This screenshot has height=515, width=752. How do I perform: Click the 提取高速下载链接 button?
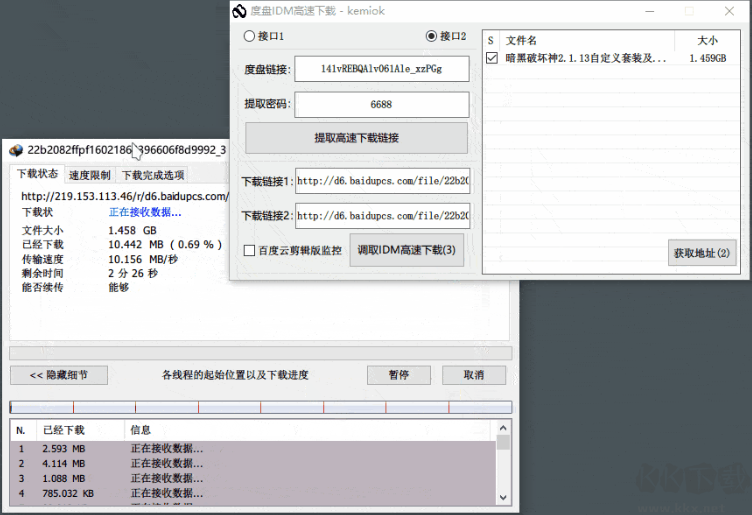[x=356, y=138]
